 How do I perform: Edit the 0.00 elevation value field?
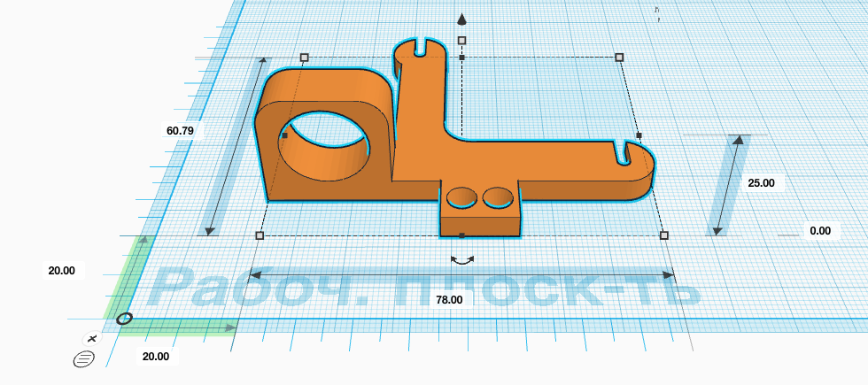(x=820, y=231)
